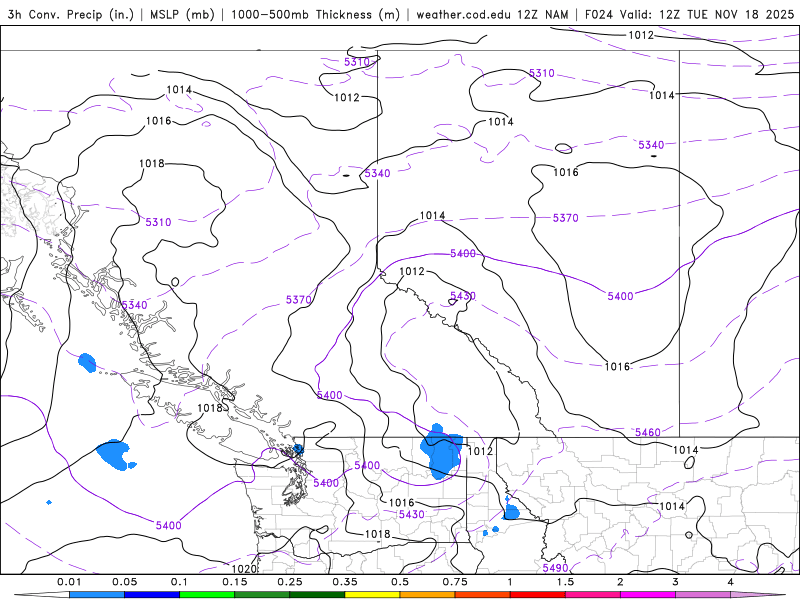
Task: Click the 1020 isobar label
Action: point(244,568)
